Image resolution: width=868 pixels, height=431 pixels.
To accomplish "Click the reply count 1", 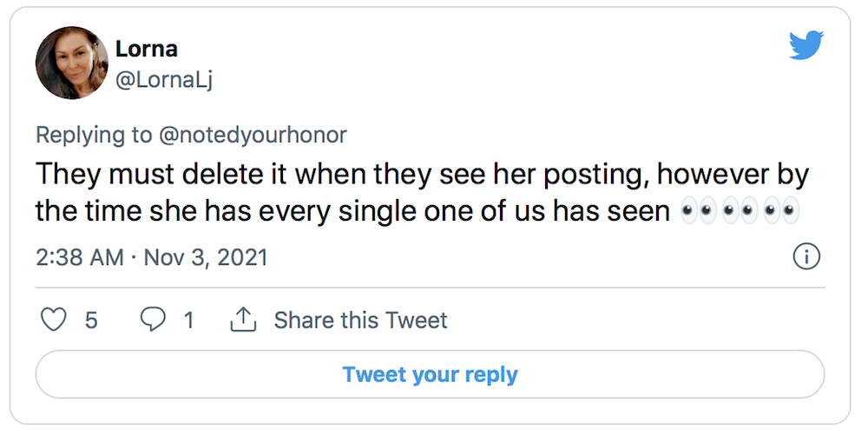I will [x=188, y=320].
